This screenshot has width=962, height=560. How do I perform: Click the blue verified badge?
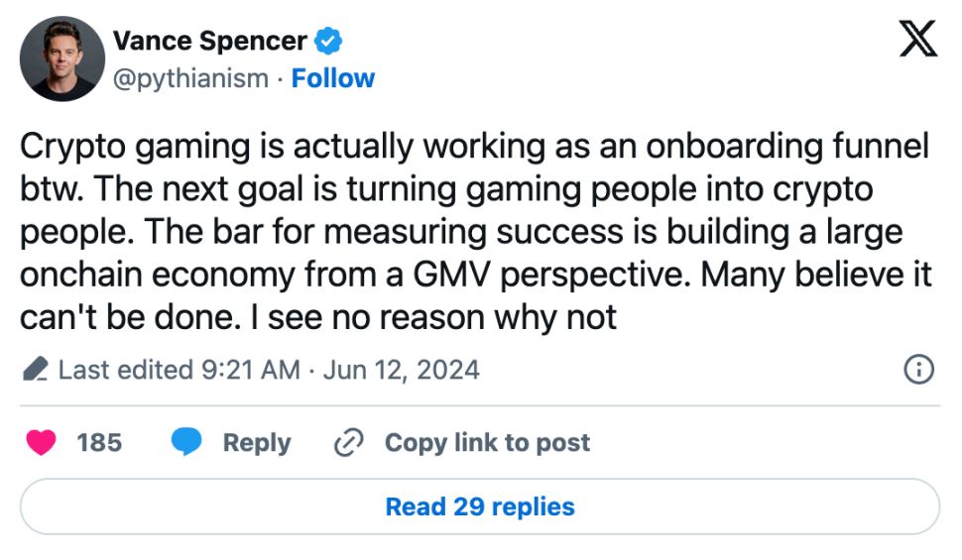pos(328,42)
